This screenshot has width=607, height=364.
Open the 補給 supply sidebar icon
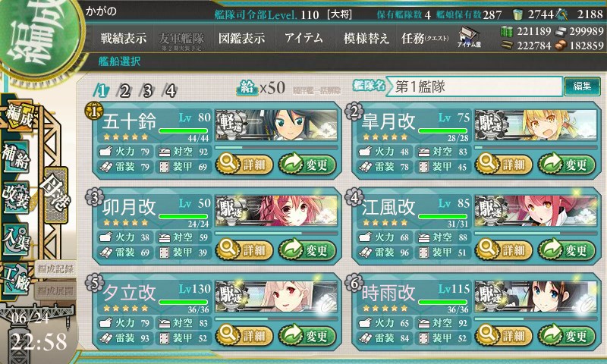coord(16,156)
